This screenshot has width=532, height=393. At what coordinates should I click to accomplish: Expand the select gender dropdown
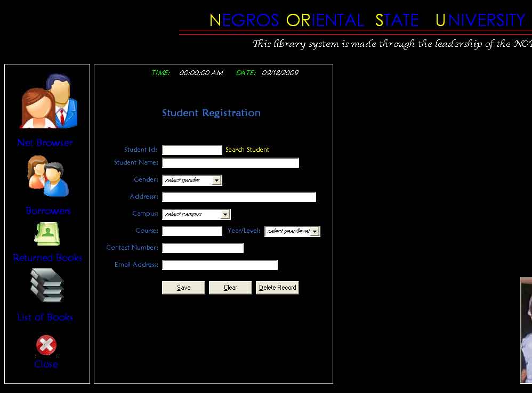click(x=192, y=180)
